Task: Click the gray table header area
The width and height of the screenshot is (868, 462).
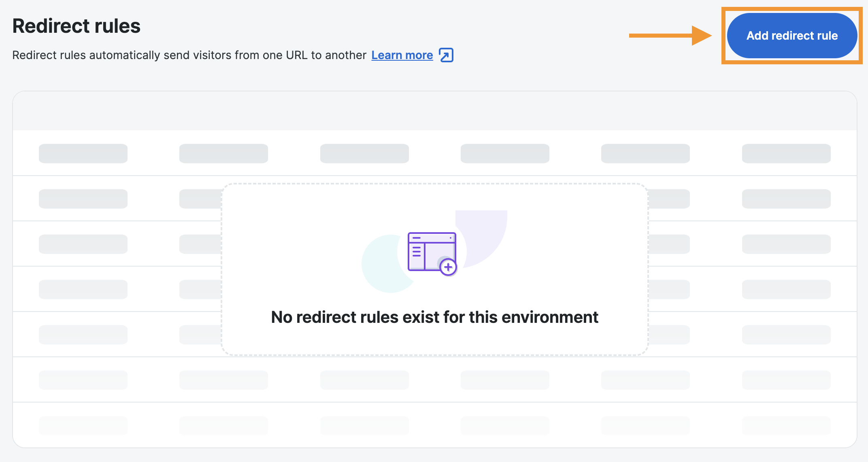Action: [434, 110]
